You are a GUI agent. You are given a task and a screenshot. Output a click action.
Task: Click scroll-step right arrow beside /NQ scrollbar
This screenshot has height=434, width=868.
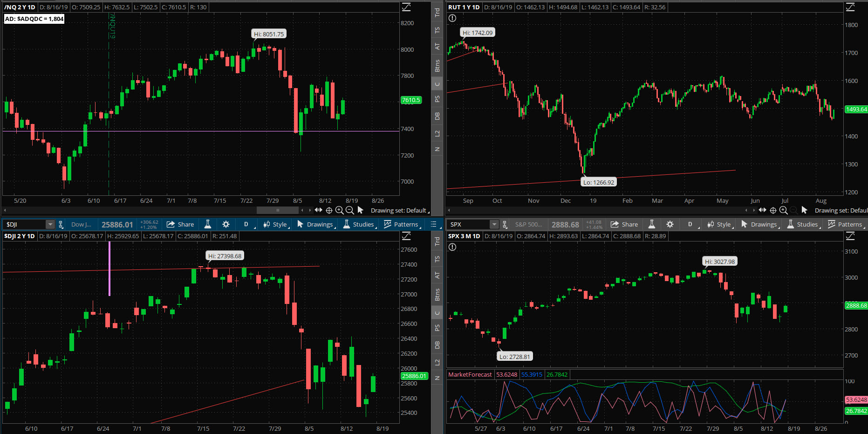coord(310,210)
